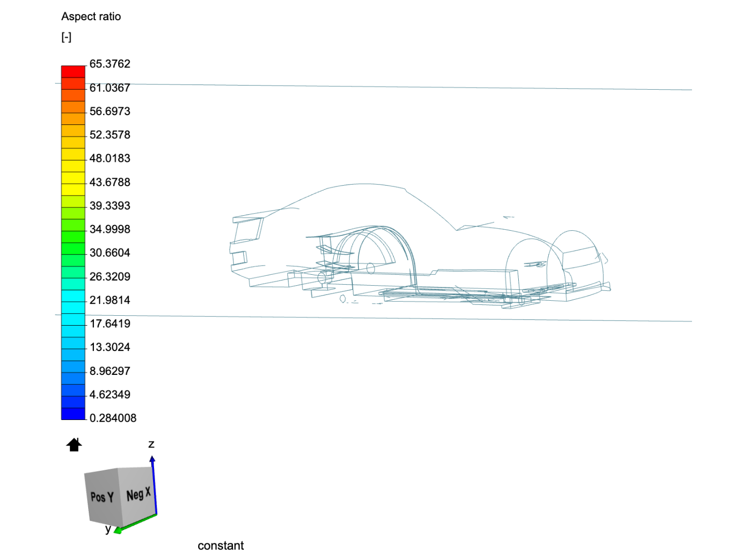Click the [-] unit label

(x=66, y=37)
